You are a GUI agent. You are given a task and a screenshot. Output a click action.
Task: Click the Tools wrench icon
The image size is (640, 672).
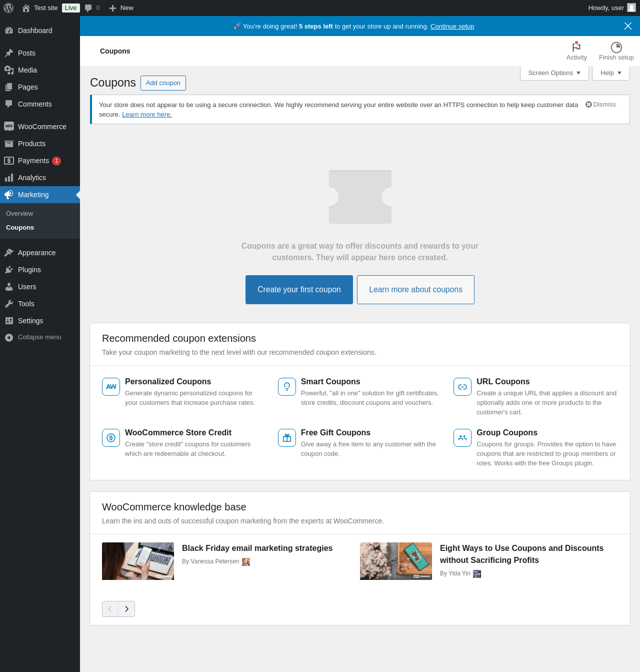click(9, 304)
